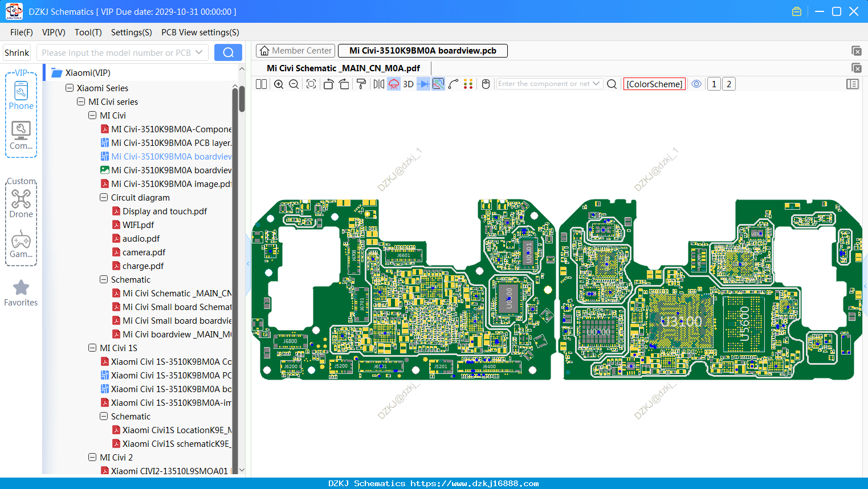This screenshot has width=868, height=489.
Task: Open the Tool(T) menu
Action: [x=88, y=32]
